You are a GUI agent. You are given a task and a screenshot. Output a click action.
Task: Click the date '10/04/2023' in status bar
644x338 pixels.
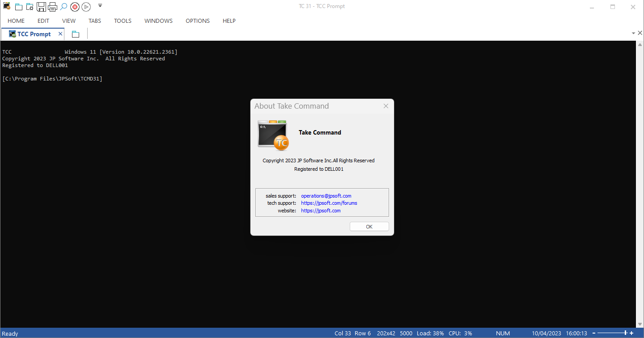(x=547, y=333)
